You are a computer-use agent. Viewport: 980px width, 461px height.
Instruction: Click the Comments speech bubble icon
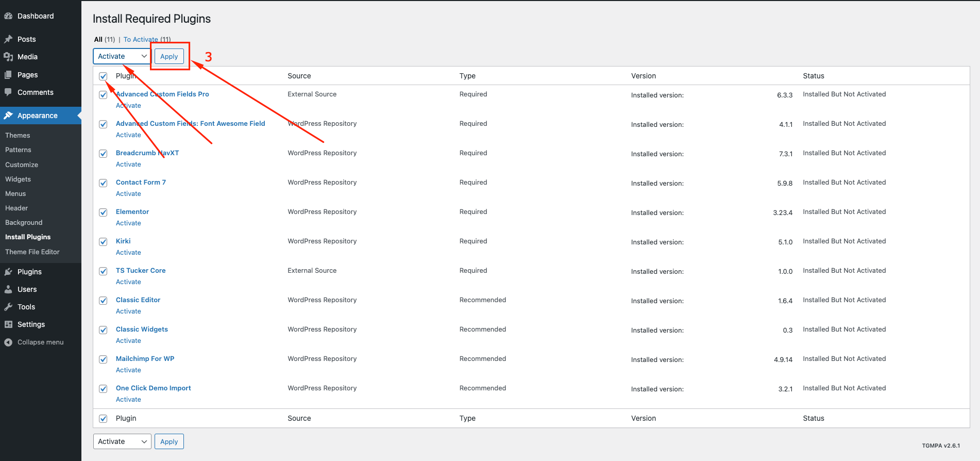pos(8,92)
